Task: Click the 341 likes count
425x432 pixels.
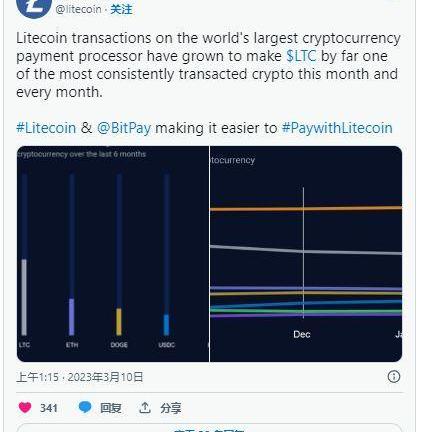Action: coord(49,408)
